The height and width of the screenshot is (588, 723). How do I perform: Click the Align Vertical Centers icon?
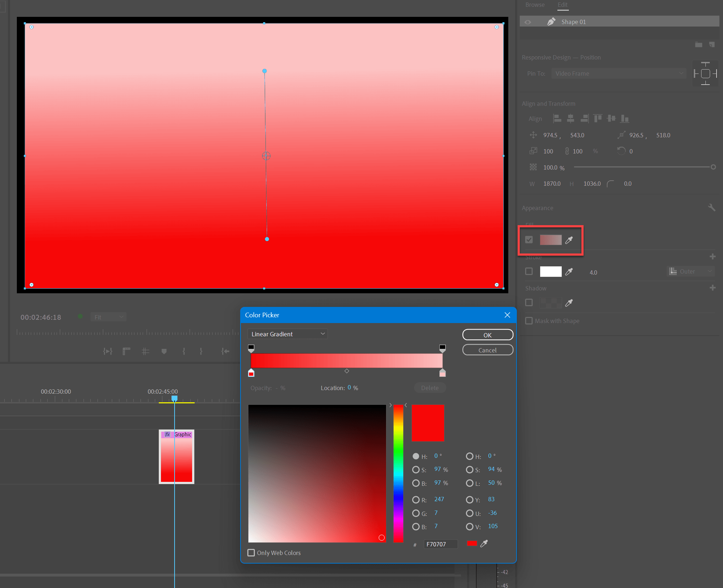click(612, 118)
